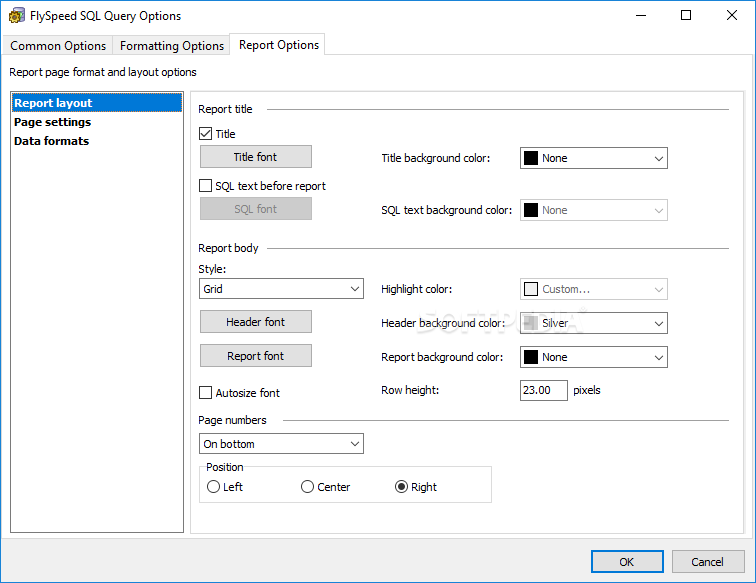Switch to Common Options tab
Viewport: 756px width, 583px height.
[x=58, y=46]
